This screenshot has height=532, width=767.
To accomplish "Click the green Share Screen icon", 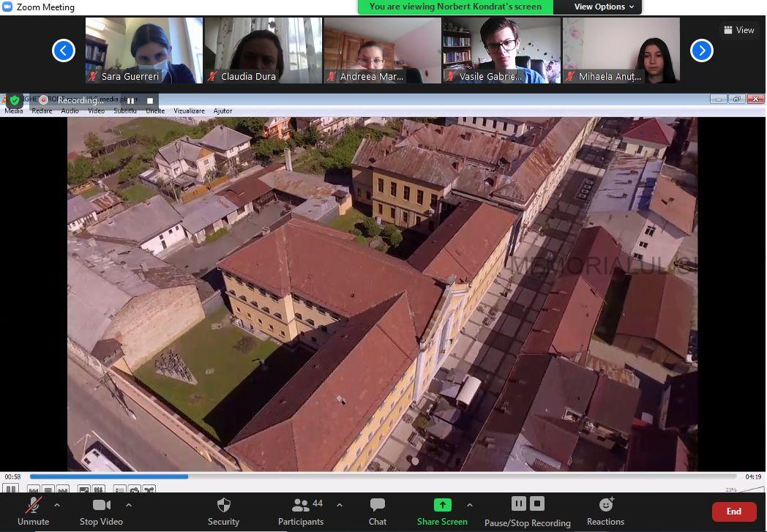I will click(442, 505).
